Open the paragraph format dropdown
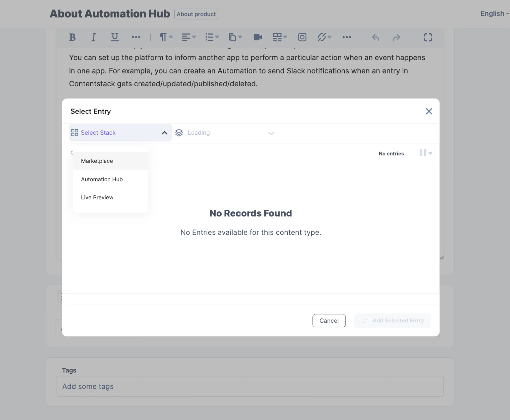 click(x=166, y=37)
